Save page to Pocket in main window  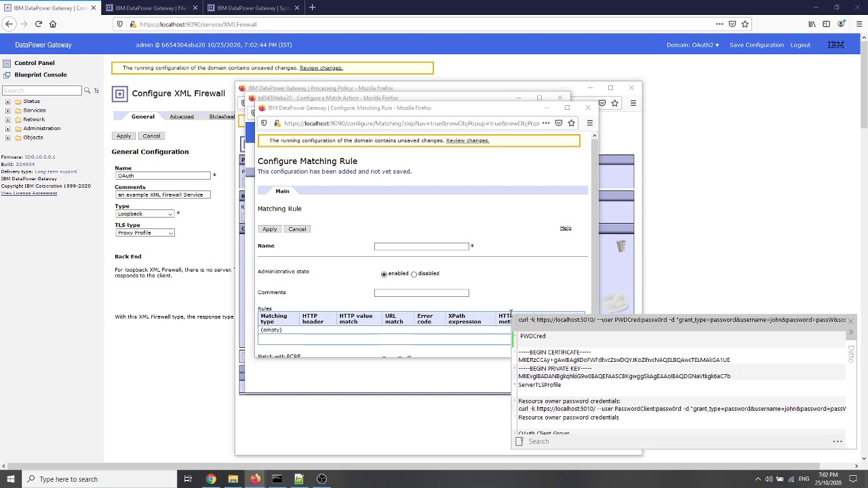tap(732, 24)
